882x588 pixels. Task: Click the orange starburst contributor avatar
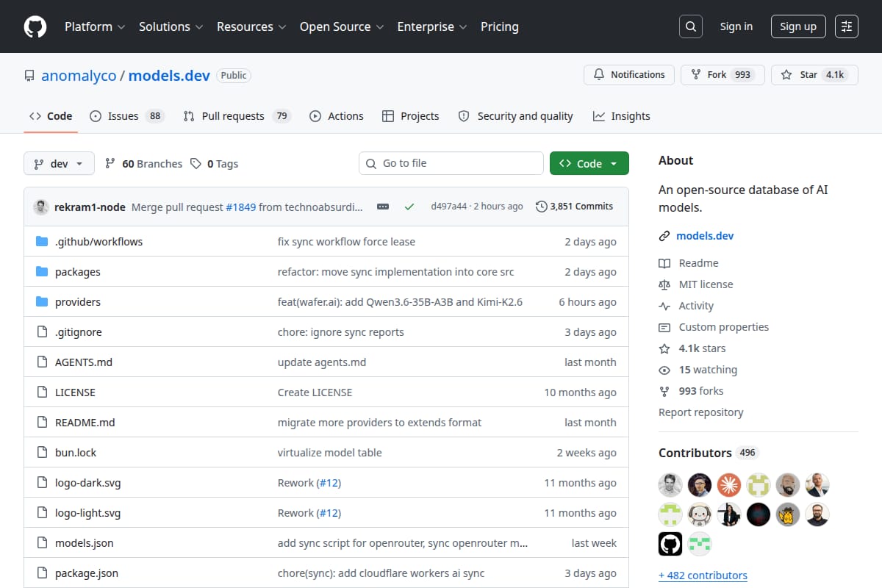pyautogui.click(x=729, y=485)
